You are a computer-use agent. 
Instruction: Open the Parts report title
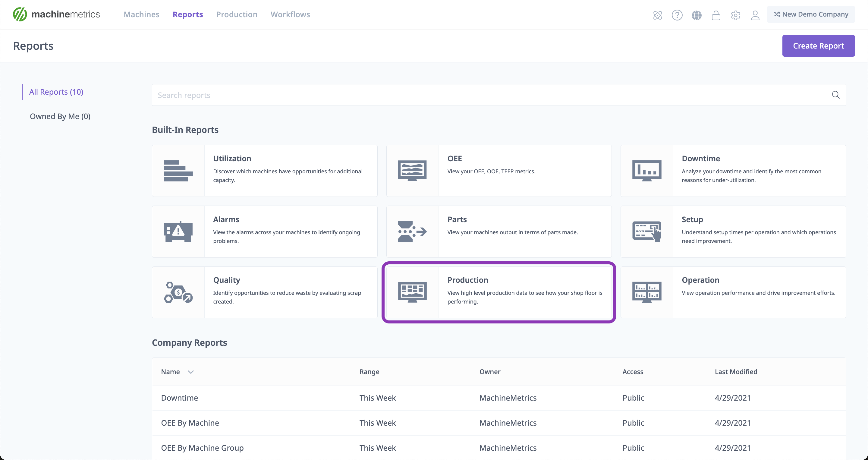(457, 219)
